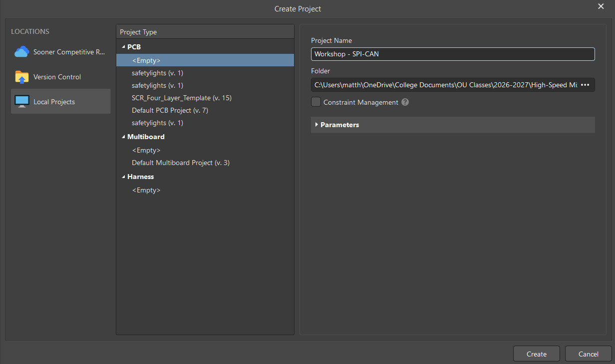Close the Create Project dialog

point(601,6)
